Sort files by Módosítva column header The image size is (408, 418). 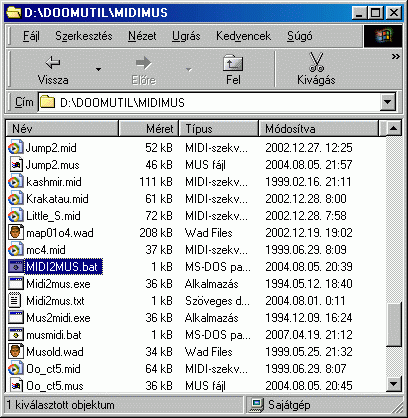pyautogui.click(x=319, y=128)
